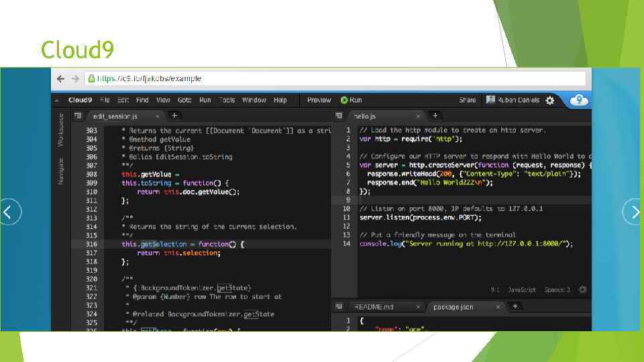Viewport: 644px width, 362px height.
Task: Click the Cloud9 slide title
Action: click(77, 50)
